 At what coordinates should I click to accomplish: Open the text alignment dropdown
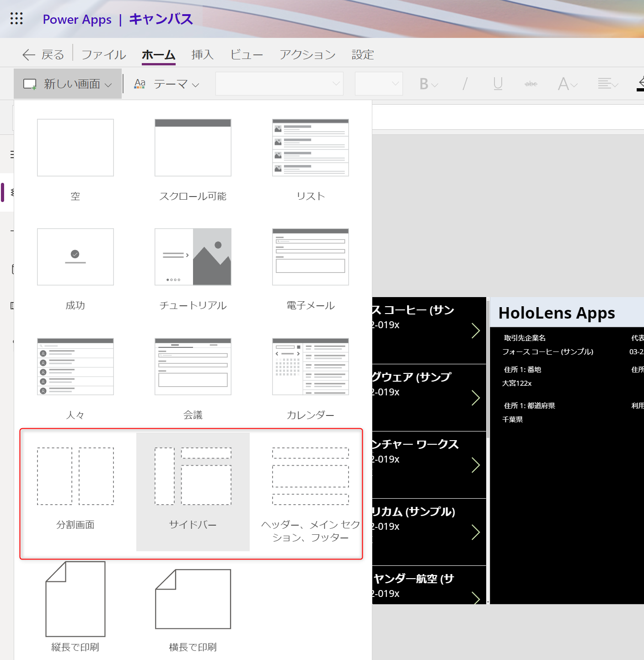[608, 84]
